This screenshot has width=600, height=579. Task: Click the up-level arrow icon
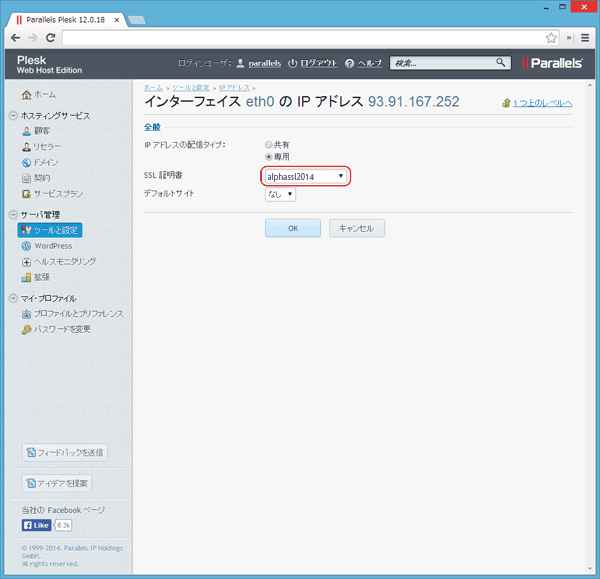[506, 103]
